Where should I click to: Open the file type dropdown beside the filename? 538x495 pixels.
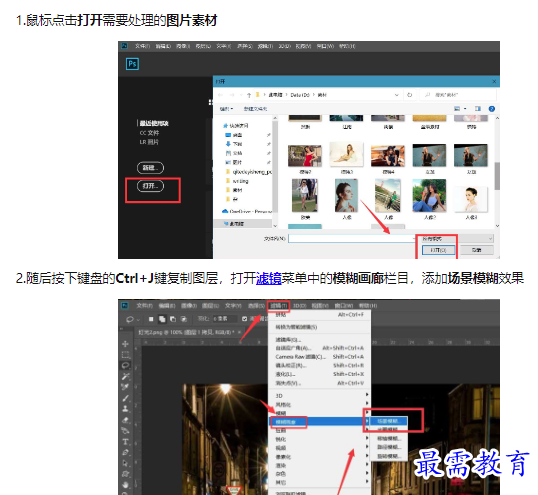457,238
